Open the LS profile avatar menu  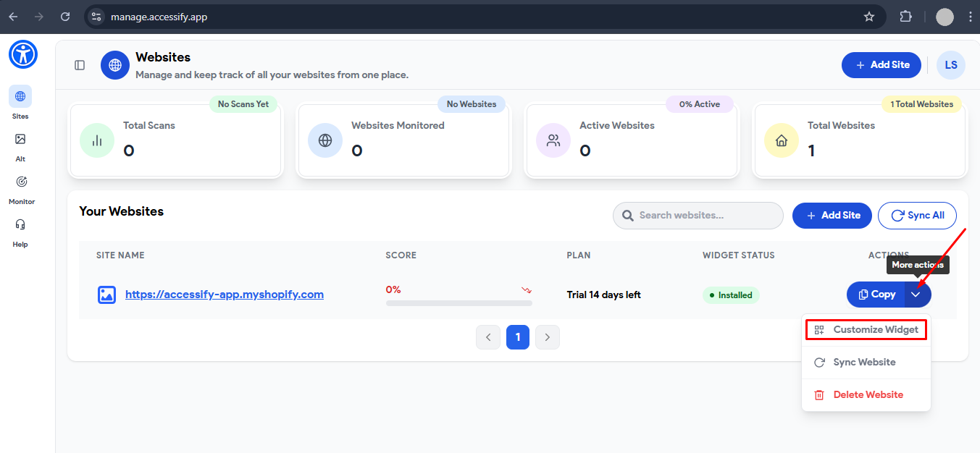(950, 64)
